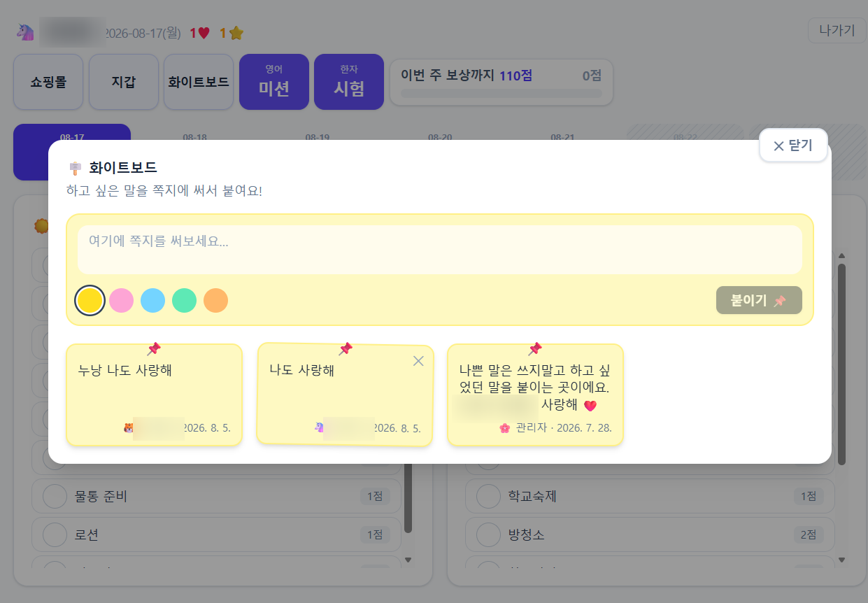This screenshot has width=868, height=603.
Task: Click the right list scrollbar up arrow
Action: (x=841, y=256)
